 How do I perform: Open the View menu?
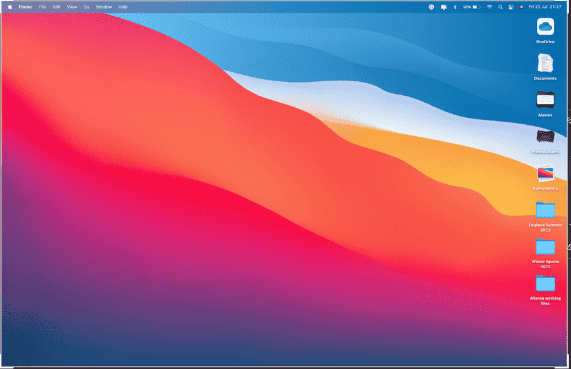click(x=72, y=7)
